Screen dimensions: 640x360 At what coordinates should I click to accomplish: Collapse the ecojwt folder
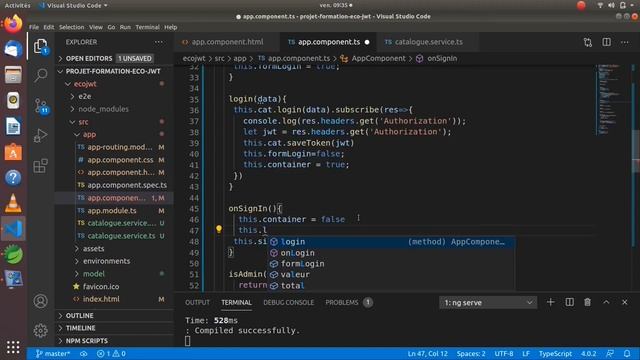85,84
